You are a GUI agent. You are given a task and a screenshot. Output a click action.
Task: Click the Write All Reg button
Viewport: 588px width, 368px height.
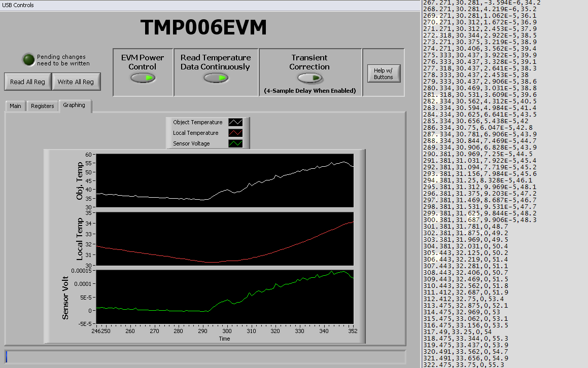[76, 82]
